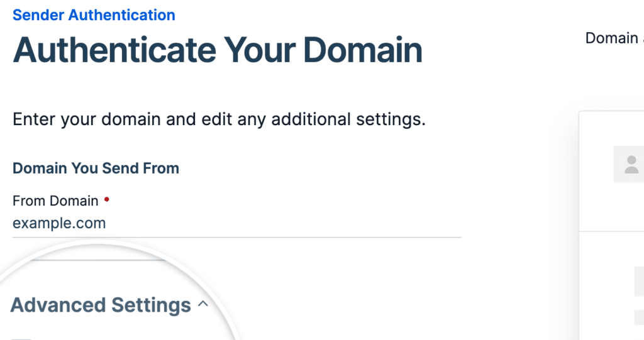Click the magnified circle's upper divider line
Screen dimensions: 644x340
coord(97,260)
